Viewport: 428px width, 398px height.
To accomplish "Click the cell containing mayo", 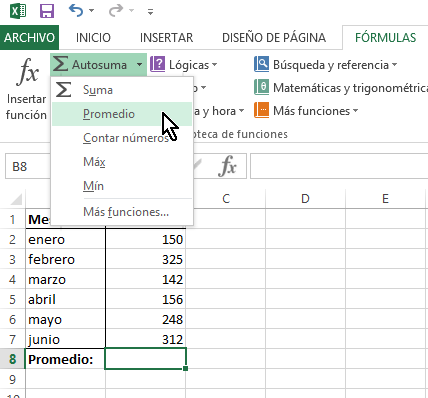I will [65, 319].
